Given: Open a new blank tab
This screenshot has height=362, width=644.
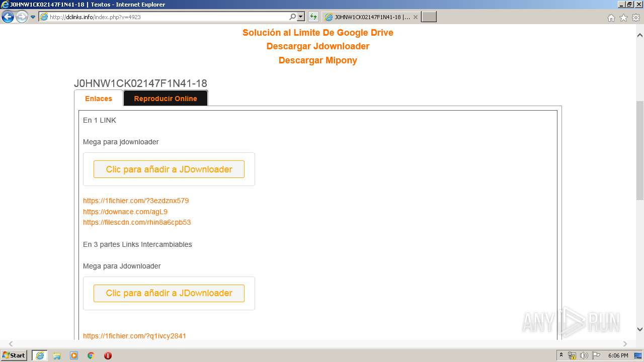Looking at the screenshot, I should click(x=429, y=17).
